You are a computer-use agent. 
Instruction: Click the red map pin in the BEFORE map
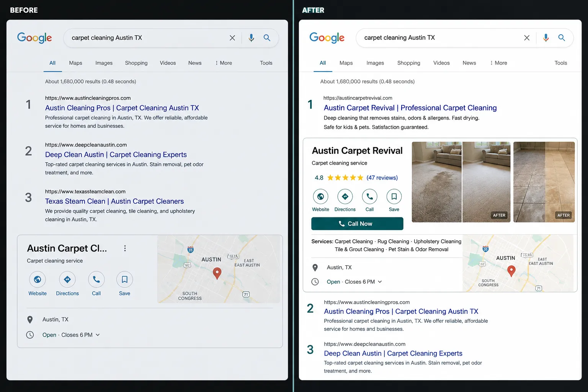click(x=217, y=273)
